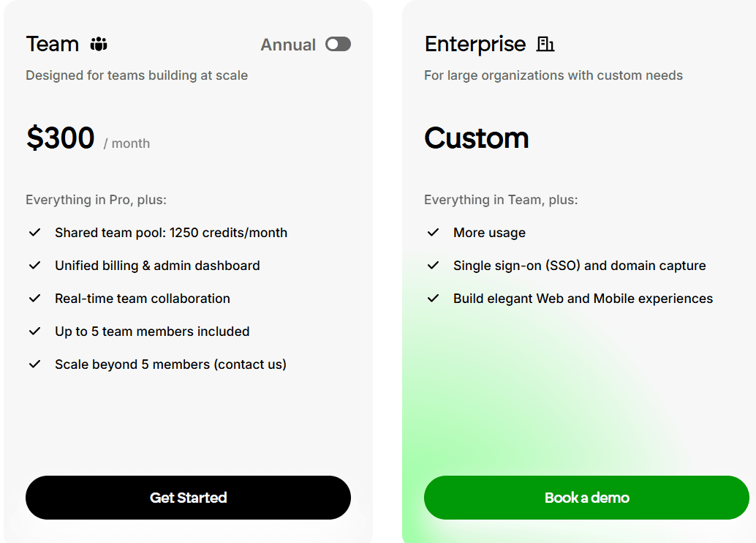This screenshot has height=543, width=756.
Task: Click the $300 monthly price
Action: click(60, 138)
